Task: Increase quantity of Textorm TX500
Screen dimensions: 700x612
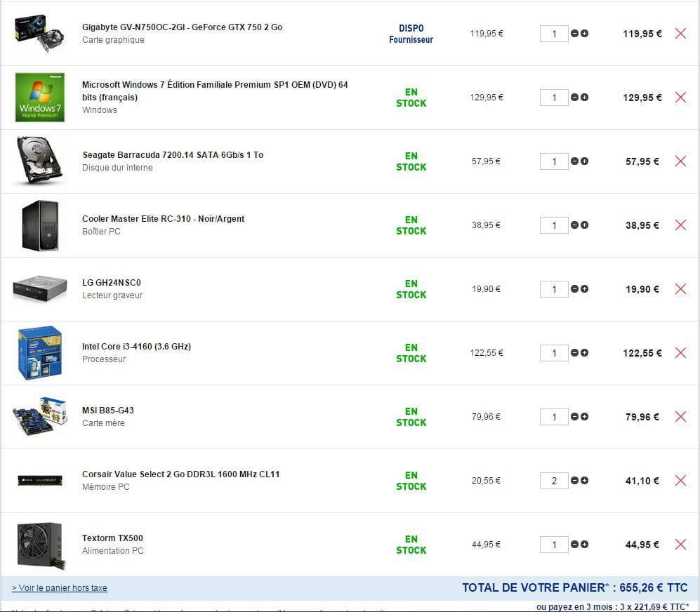Action: pyautogui.click(x=584, y=544)
